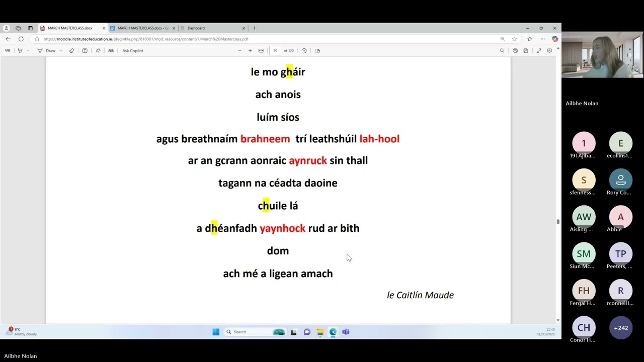
Task: Add this page to favorites star
Action: click(x=514, y=39)
